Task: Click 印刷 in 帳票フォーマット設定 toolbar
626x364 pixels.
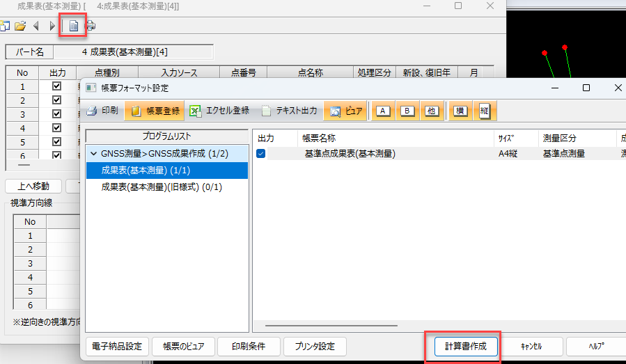Action: [102, 111]
